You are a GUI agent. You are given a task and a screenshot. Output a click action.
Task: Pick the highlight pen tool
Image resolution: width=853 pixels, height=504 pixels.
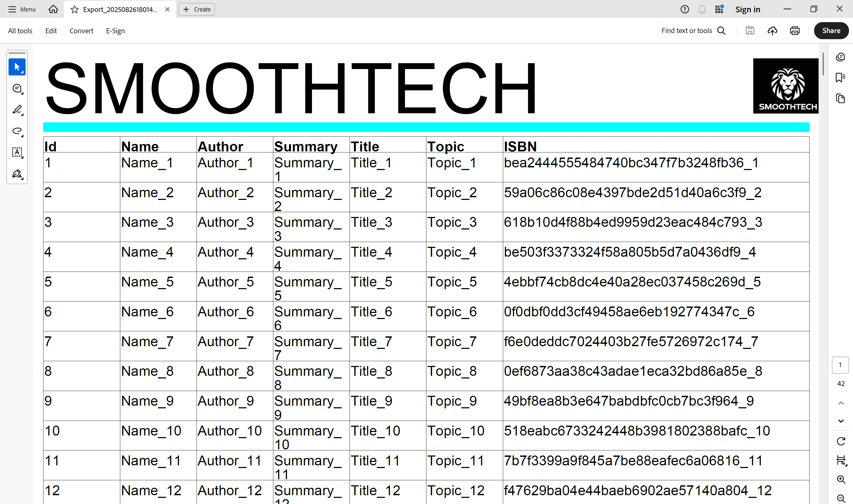click(17, 110)
